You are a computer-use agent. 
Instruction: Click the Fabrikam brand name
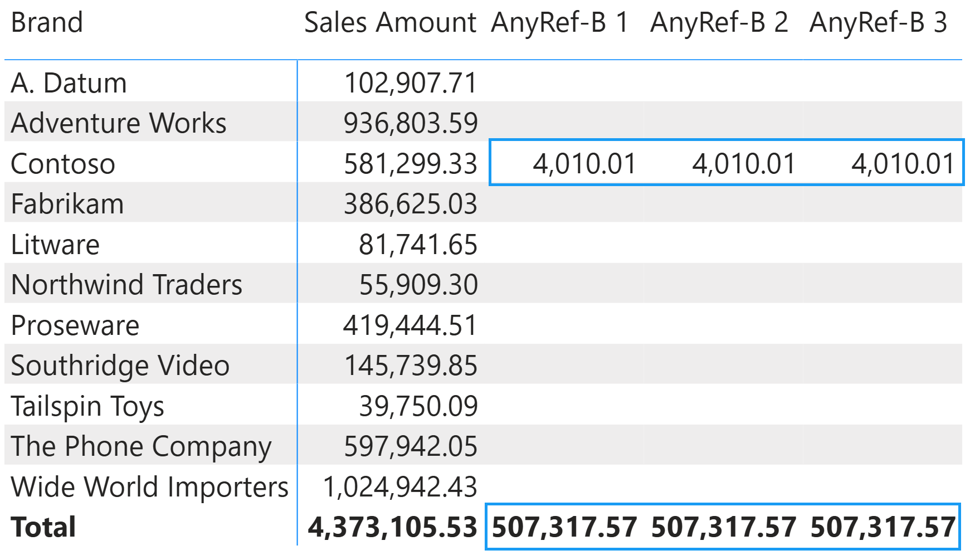coord(67,204)
